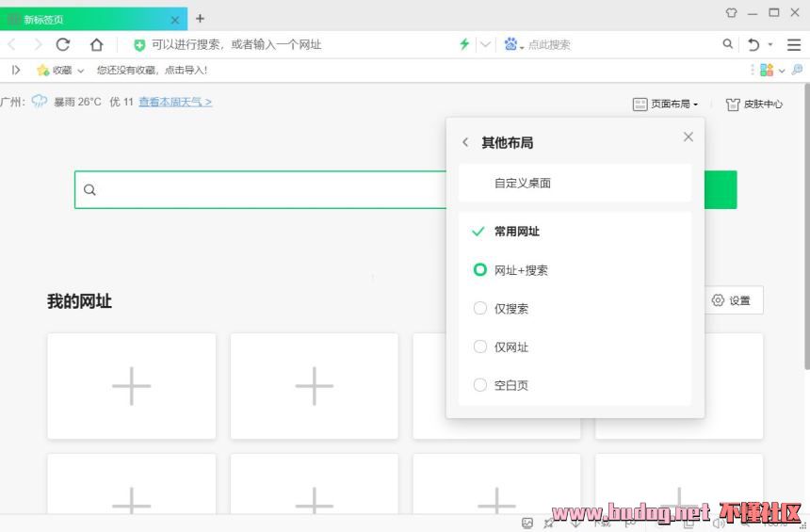Expand the 页面布局 dropdown

[666, 105]
